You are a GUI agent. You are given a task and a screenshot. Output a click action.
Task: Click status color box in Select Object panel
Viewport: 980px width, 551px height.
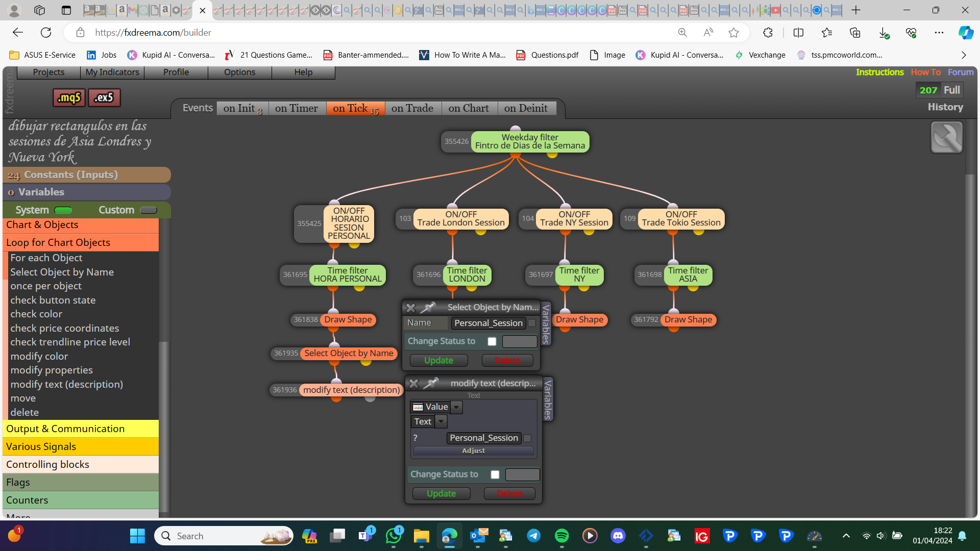click(x=520, y=341)
